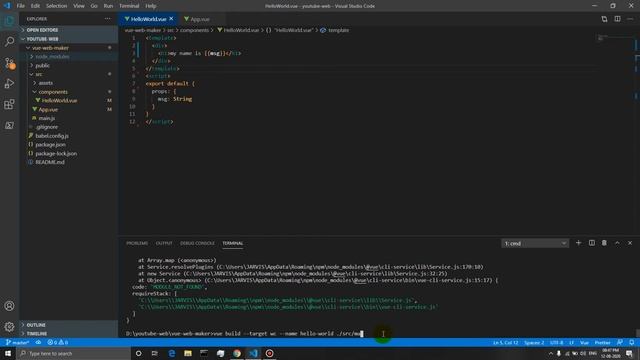Click the Windows Start button
The image size is (640, 360).
[8, 353]
